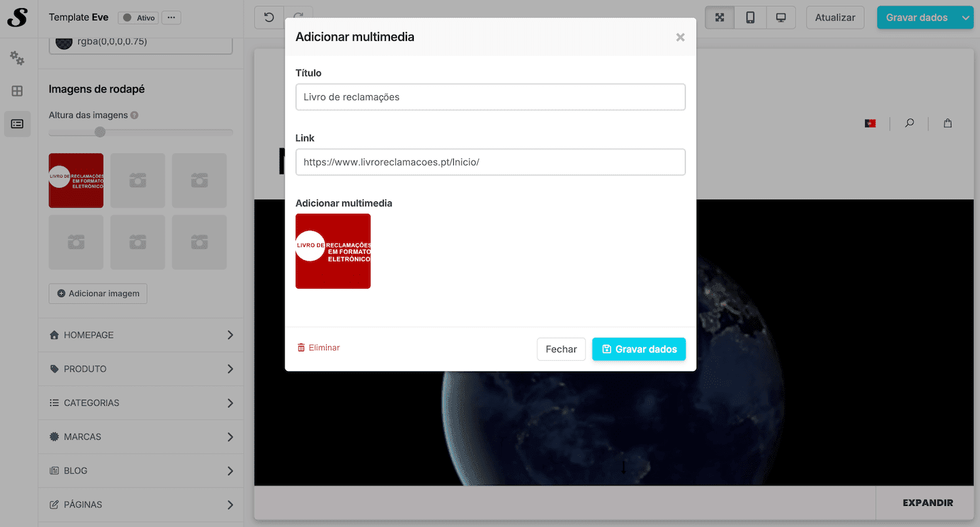Expand the HOMEPAGE section

pos(141,335)
